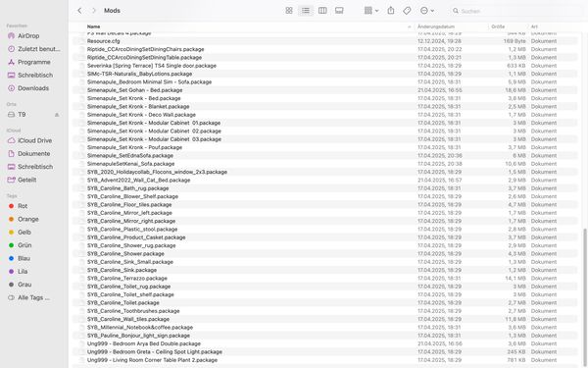Select Simenapule_Set Gohan - Bed.package
The height and width of the screenshot is (368, 588).
pos(325,90)
